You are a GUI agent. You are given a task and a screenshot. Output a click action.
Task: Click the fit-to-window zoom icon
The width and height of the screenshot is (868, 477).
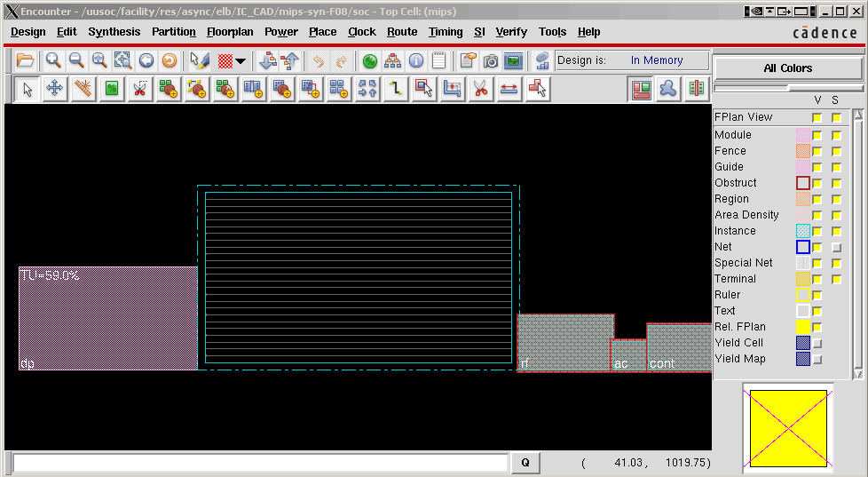click(x=99, y=60)
